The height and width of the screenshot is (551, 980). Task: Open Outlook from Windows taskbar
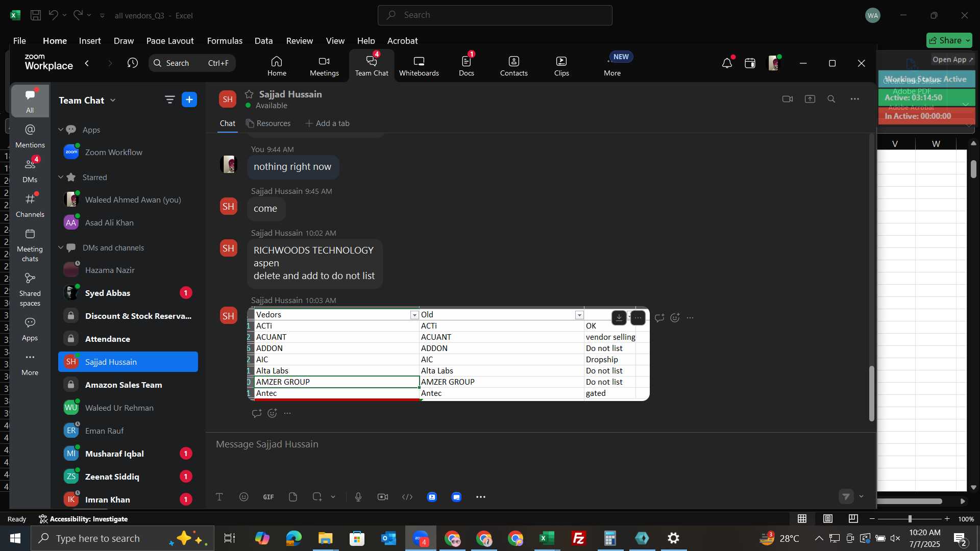389,538
